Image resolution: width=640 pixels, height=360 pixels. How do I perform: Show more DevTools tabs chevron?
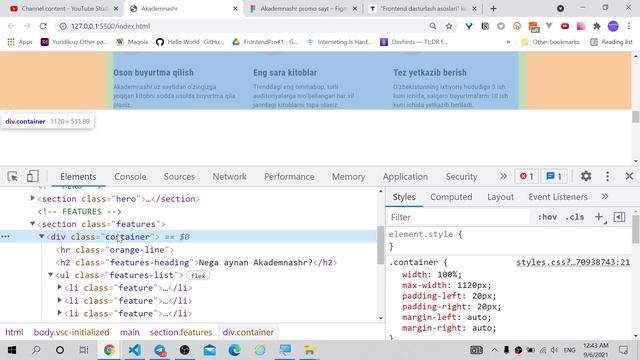coord(503,176)
